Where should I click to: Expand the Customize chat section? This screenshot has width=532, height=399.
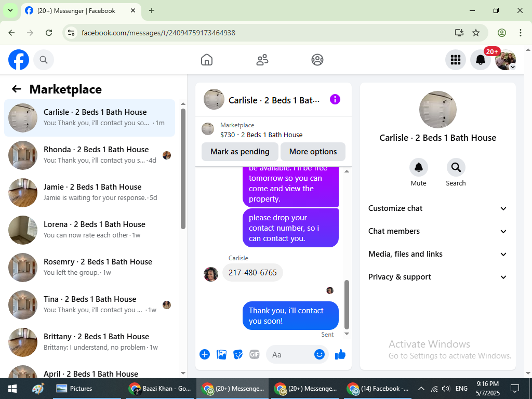click(x=437, y=208)
